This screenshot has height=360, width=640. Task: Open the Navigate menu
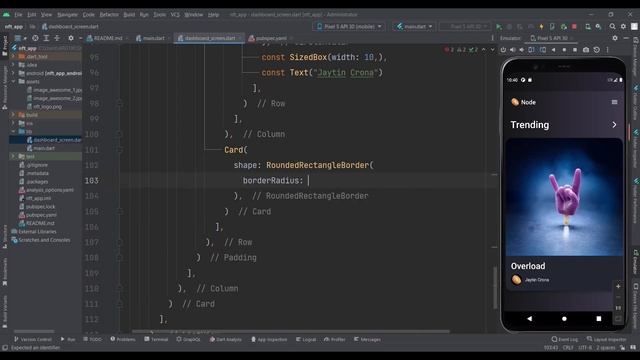[x=67, y=15]
